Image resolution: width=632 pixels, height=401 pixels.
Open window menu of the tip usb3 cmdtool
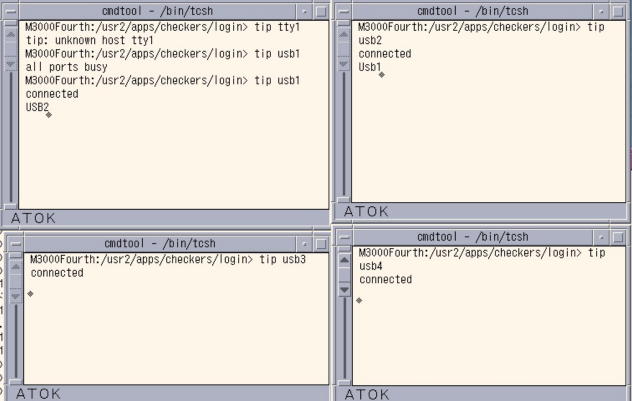pos(15,244)
